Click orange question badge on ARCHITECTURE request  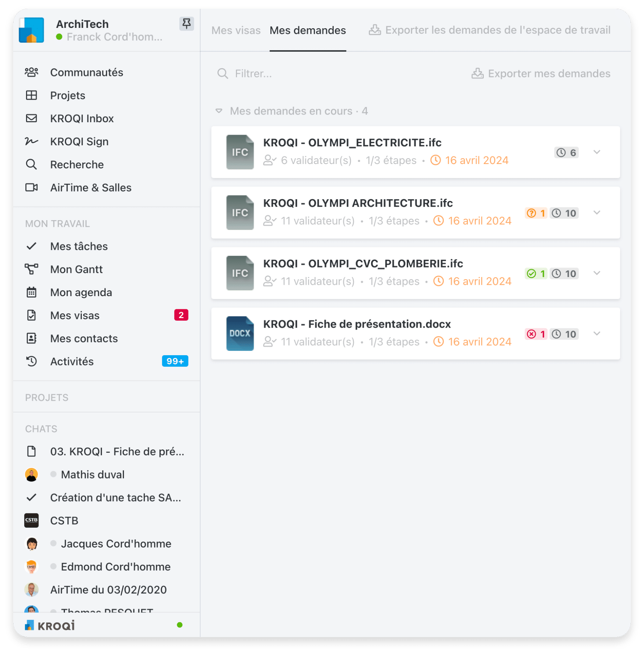[536, 213]
